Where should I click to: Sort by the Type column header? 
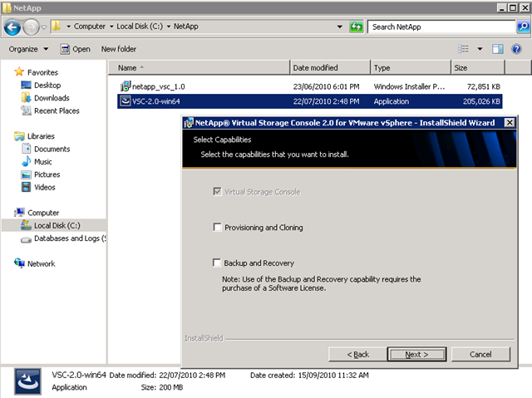pyautogui.click(x=411, y=68)
